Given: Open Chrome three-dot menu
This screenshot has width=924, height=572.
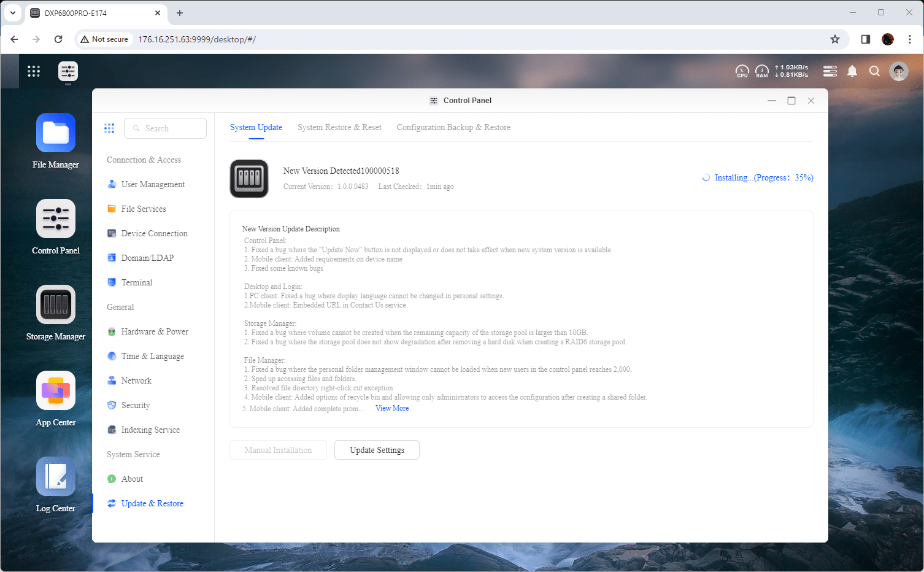Looking at the screenshot, I should point(910,39).
